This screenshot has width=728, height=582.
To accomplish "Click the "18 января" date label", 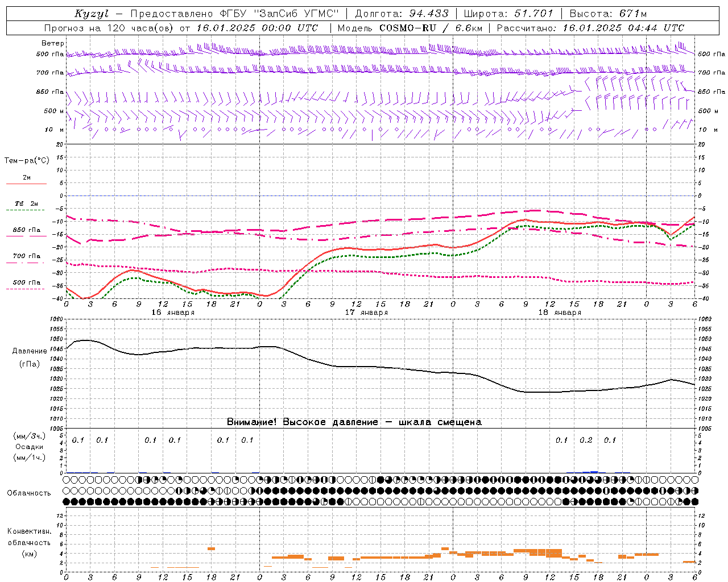I will click(560, 313).
